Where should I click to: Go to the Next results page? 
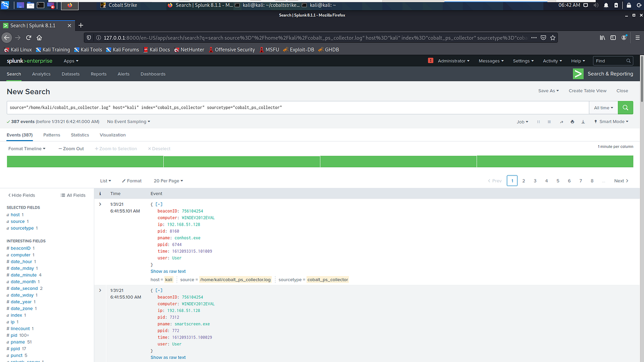[x=621, y=181]
